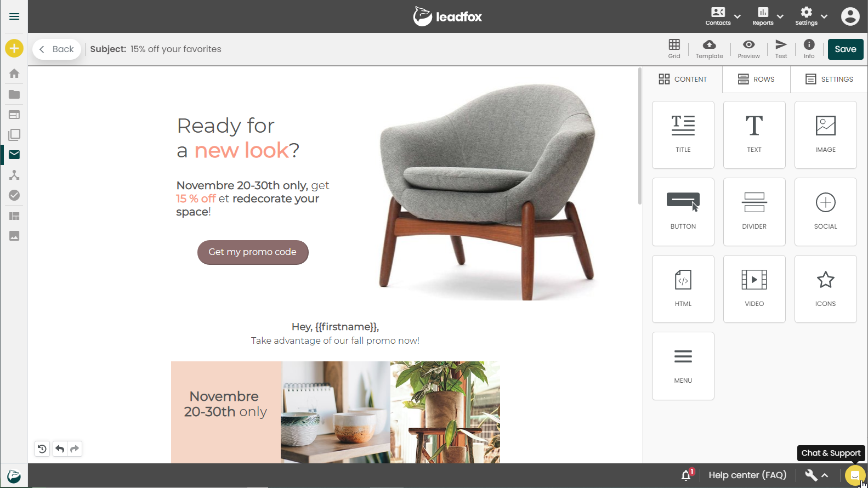The height and width of the screenshot is (488, 868).
Task: Add a Video content block
Action: pos(754,289)
